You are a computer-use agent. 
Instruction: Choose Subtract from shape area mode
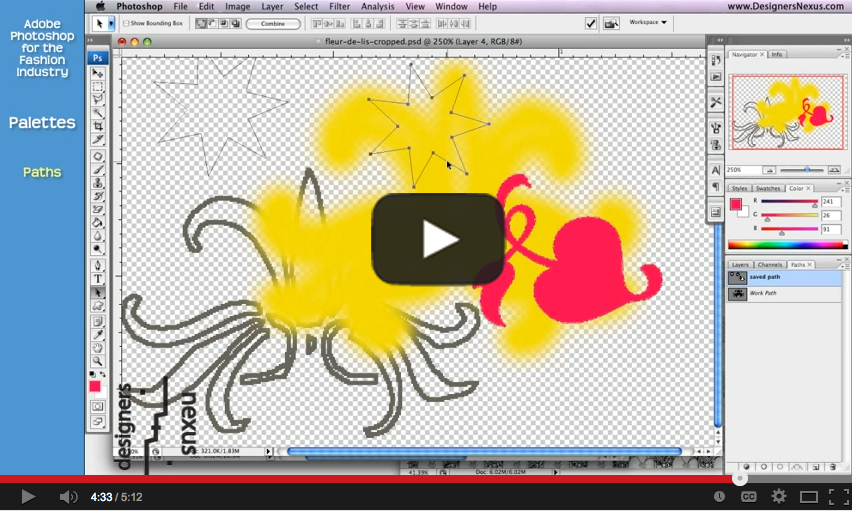212,23
